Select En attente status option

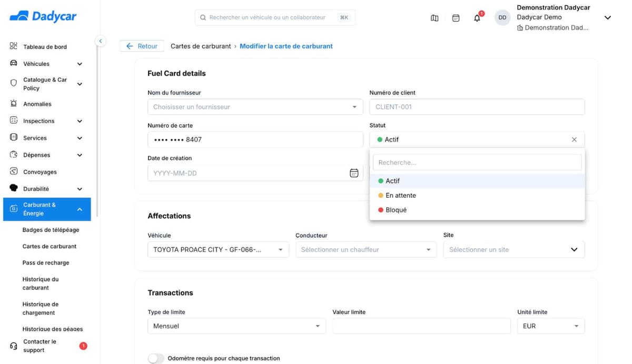tap(477, 196)
